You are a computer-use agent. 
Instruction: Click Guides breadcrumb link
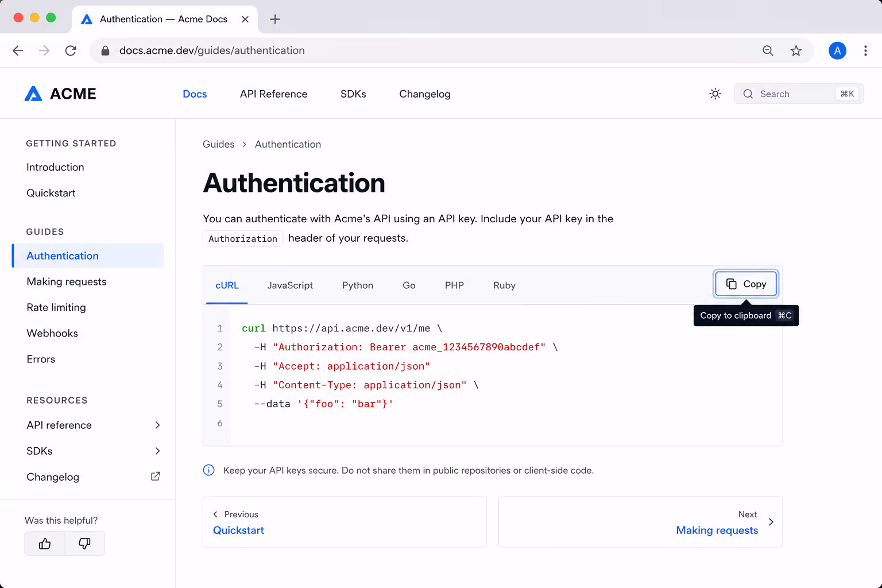click(x=218, y=144)
